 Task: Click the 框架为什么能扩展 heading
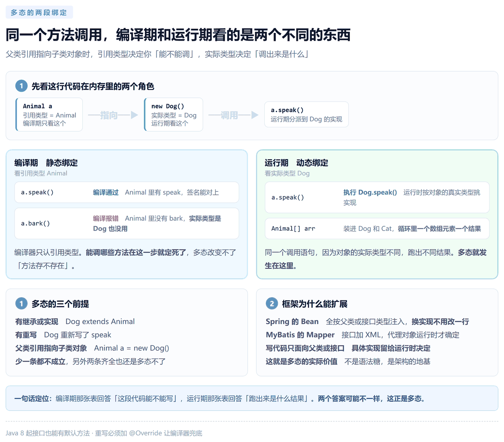click(315, 304)
